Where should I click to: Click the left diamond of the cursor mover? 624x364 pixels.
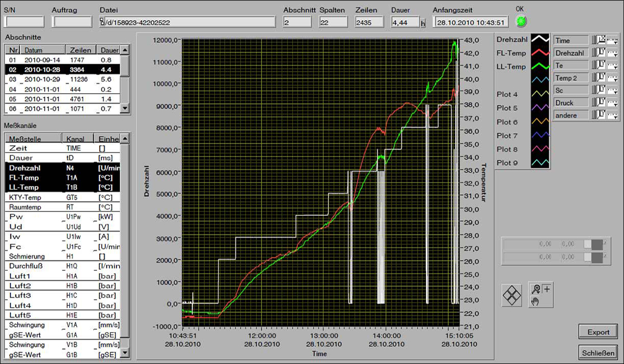tap(507, 295)
